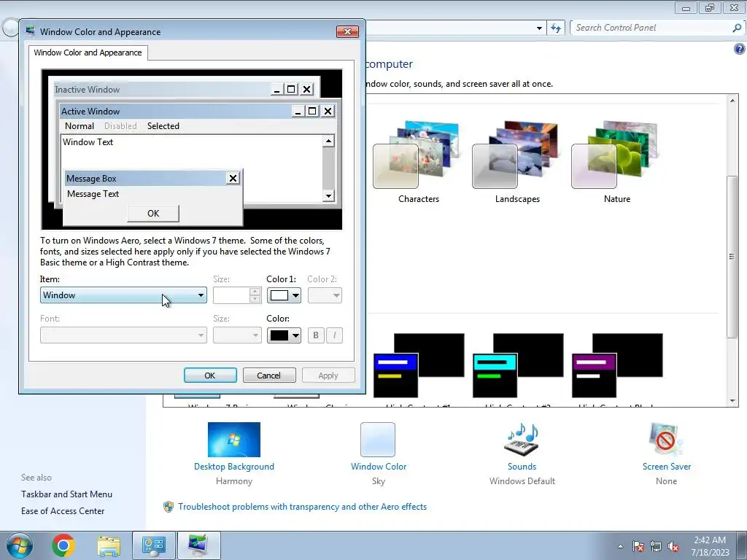747x560 pixels.
Task: Open Google Chrome from the taskbar
Action: pos(63,545)
